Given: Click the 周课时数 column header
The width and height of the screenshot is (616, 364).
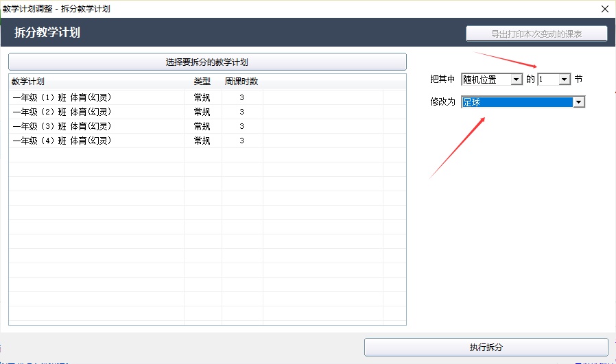Looking at the screenshot, I should (x=241, y=82).
